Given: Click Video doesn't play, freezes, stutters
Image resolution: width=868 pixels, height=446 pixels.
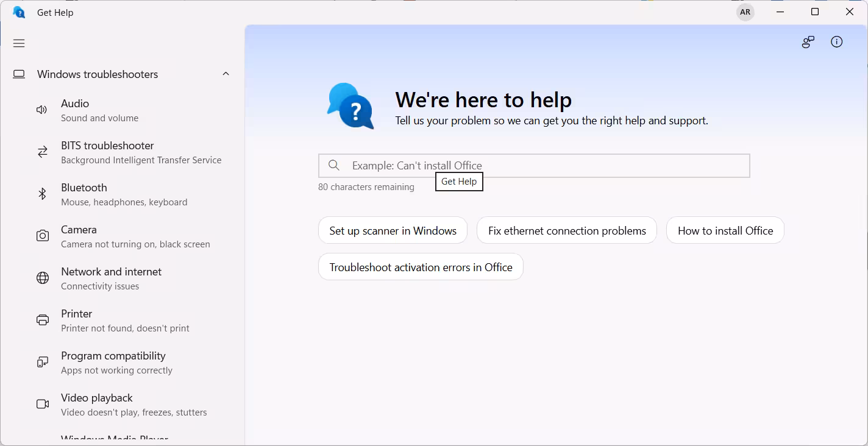Looking at the screenshot, I should 134,412.
